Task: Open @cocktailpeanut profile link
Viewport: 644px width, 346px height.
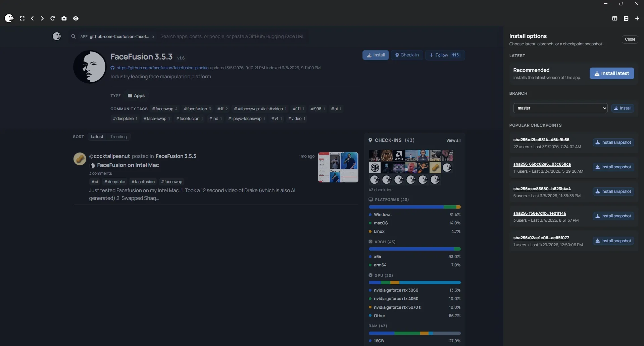Action: click(109, 156)
